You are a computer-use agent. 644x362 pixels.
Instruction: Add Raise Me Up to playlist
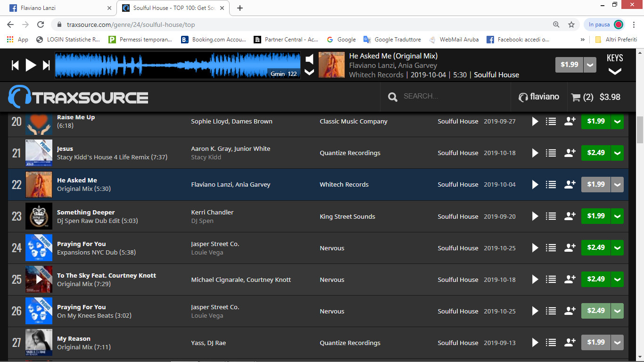(551, 122)
